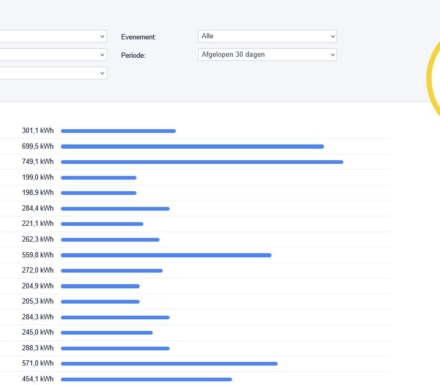The height and width of the screenshot is (385, 440).
Task: Click the 199,0 kWh value label
Action: click(38, 177)
